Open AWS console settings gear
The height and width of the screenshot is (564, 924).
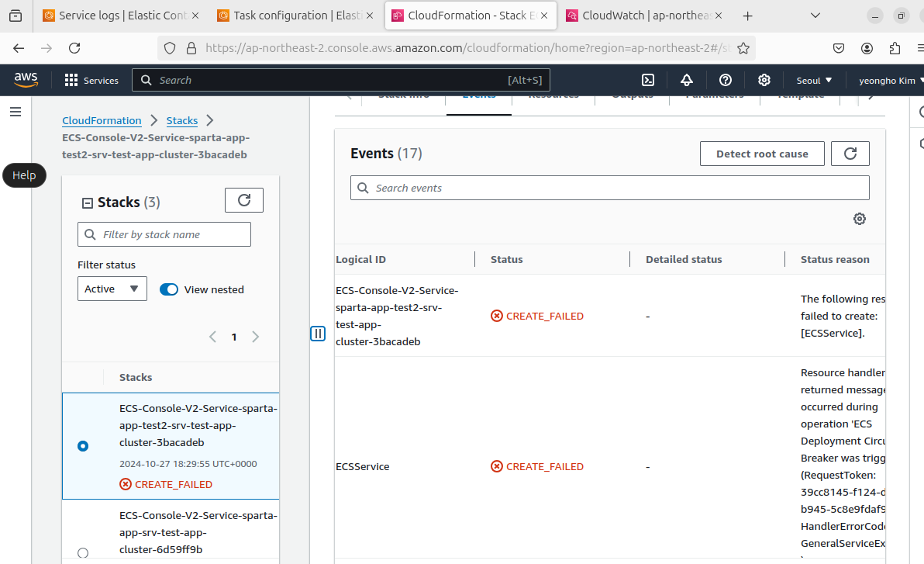[764, 80]
